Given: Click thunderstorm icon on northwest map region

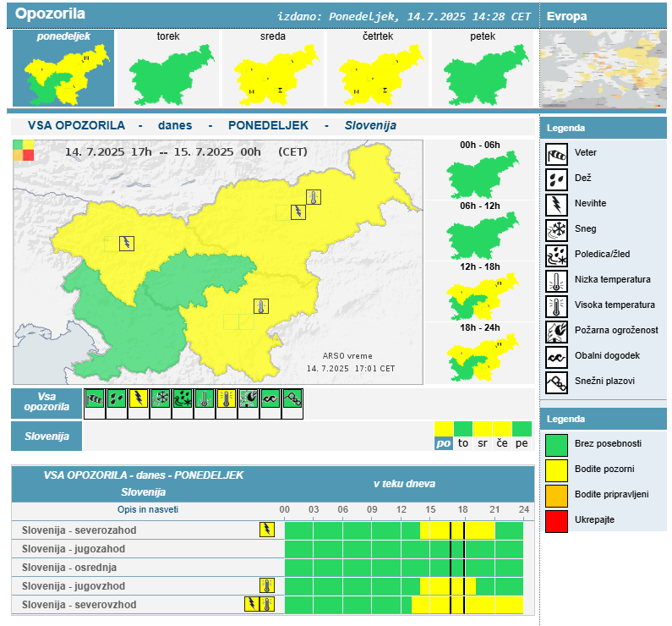Looking at the screenshot, I should [127, 244].
